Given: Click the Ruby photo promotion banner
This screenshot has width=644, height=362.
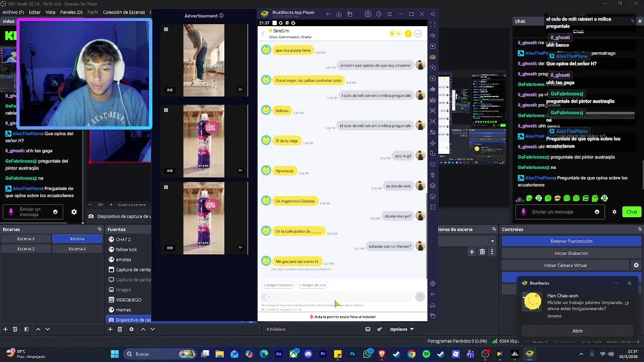Looking at the screenshot, I should coord(343,317).
